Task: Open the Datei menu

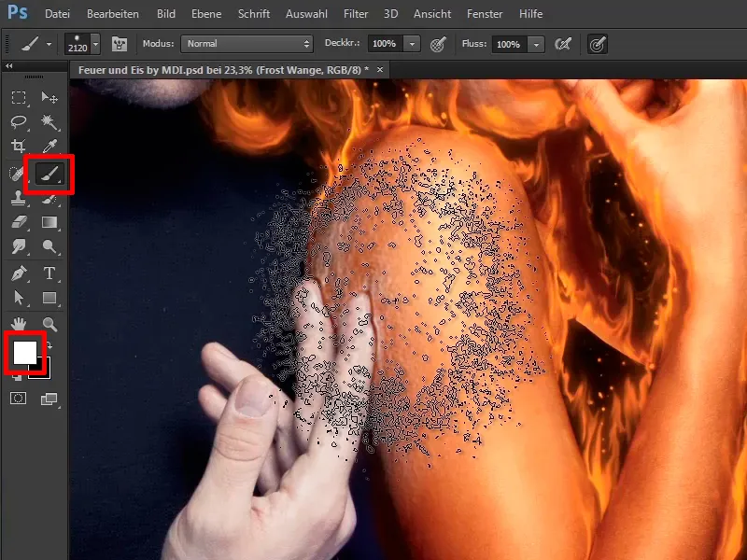Action: point(57,14)
